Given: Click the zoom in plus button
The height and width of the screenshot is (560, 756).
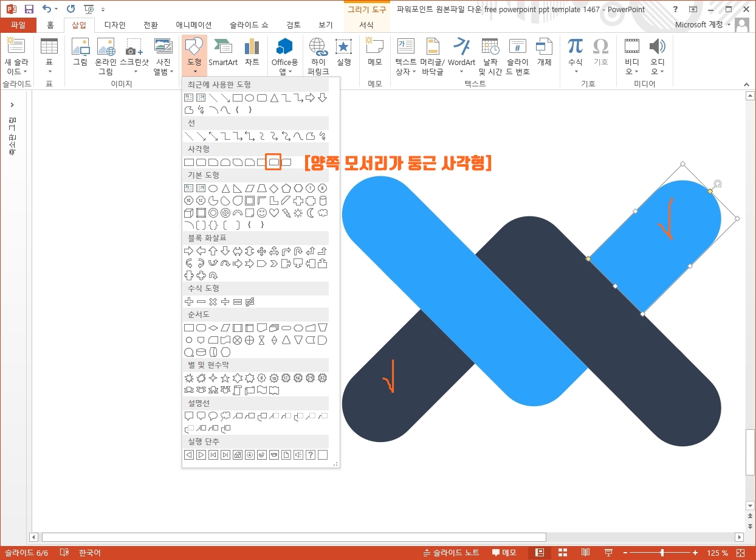Looking at the screenshot, I should coord(694,553).
